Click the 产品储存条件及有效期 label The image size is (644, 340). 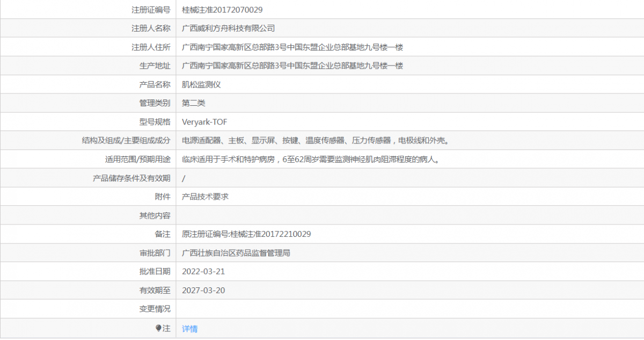[x=131, y=178]
